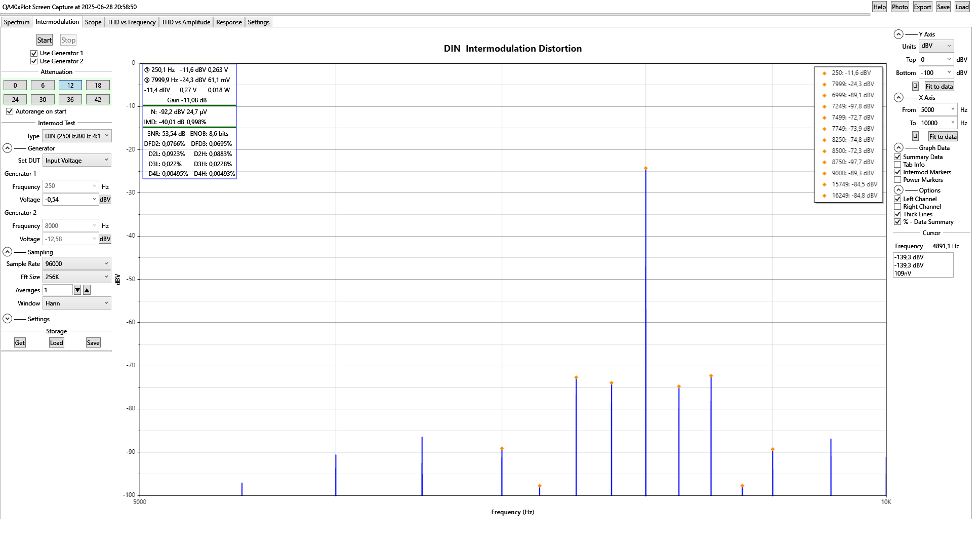Open Y Axis Units dBV dropdown
Viewport: 980px width, 539px height.
click(936, 46)
